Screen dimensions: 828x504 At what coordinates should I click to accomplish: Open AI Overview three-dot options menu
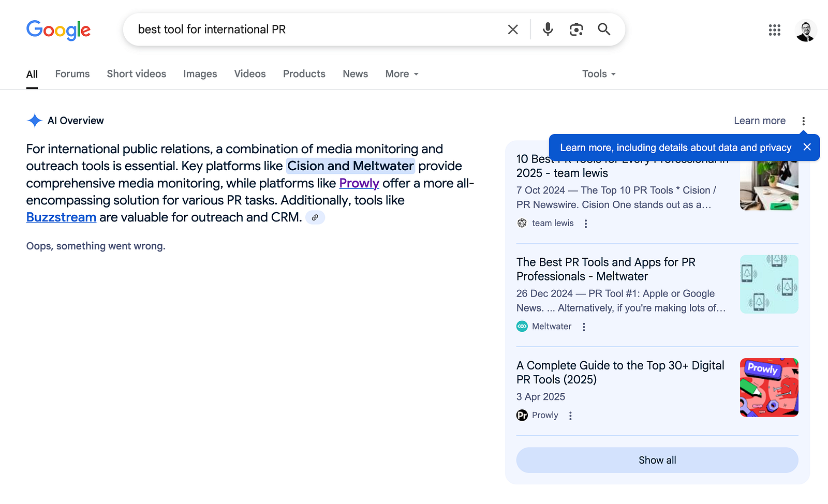(x=804, y=121)
